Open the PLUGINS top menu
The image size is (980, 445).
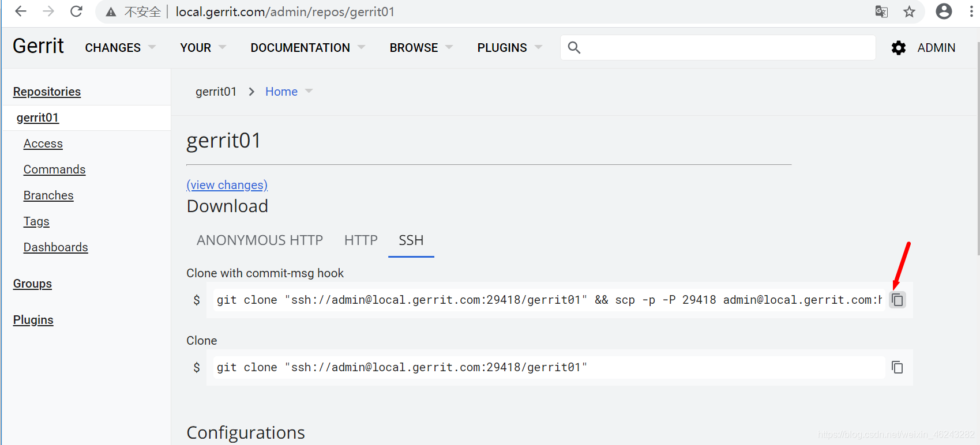coord(509,48)
